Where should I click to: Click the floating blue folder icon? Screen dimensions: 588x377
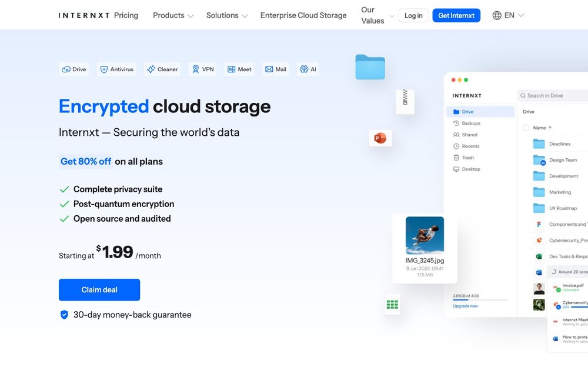(370, 67)
